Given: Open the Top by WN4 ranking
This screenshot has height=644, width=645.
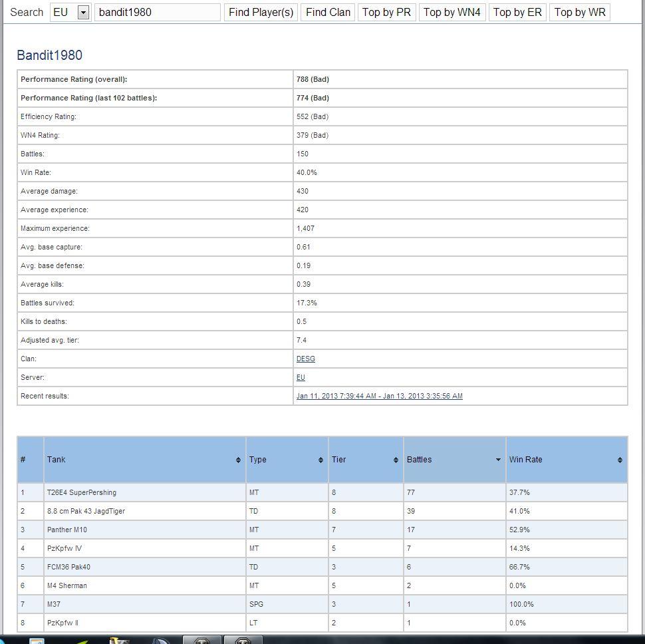Looking at the screenshot, I should (x=452, y=13).
